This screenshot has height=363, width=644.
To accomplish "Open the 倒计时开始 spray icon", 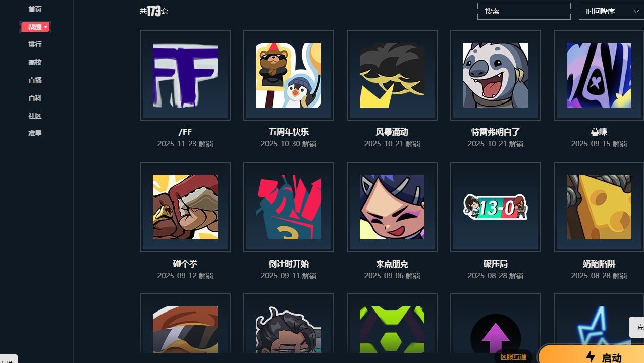I will click(x=289, y=207).
